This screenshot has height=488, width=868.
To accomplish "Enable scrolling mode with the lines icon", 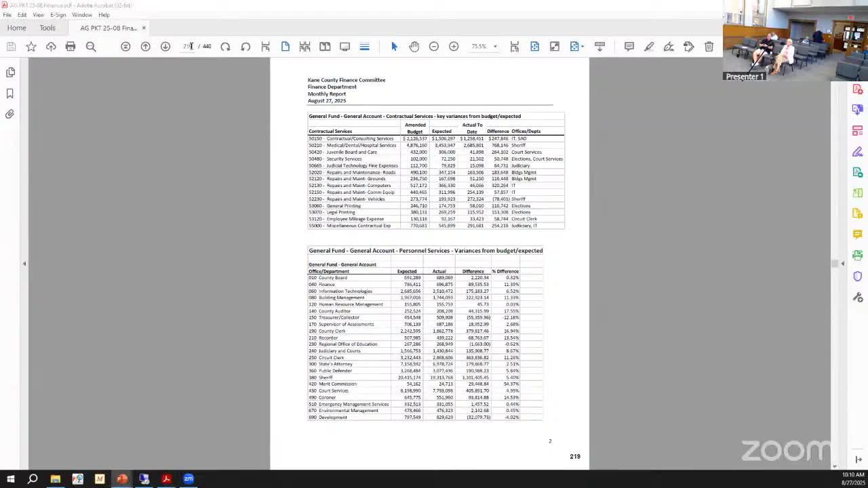I will click(365, 46).
